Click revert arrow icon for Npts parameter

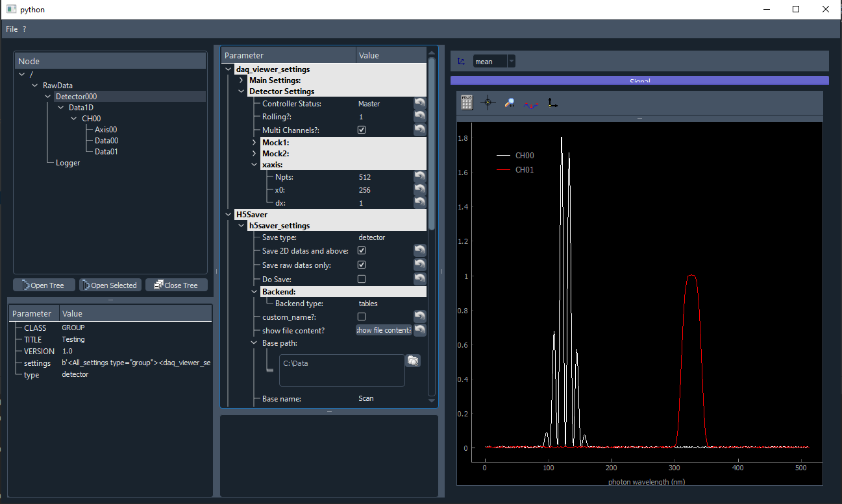click(420, 176)
